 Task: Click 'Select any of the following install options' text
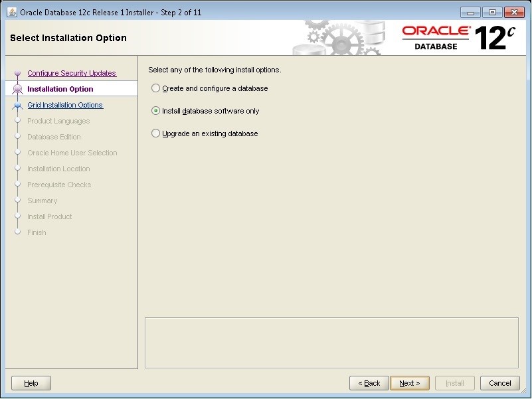point(215,70)
